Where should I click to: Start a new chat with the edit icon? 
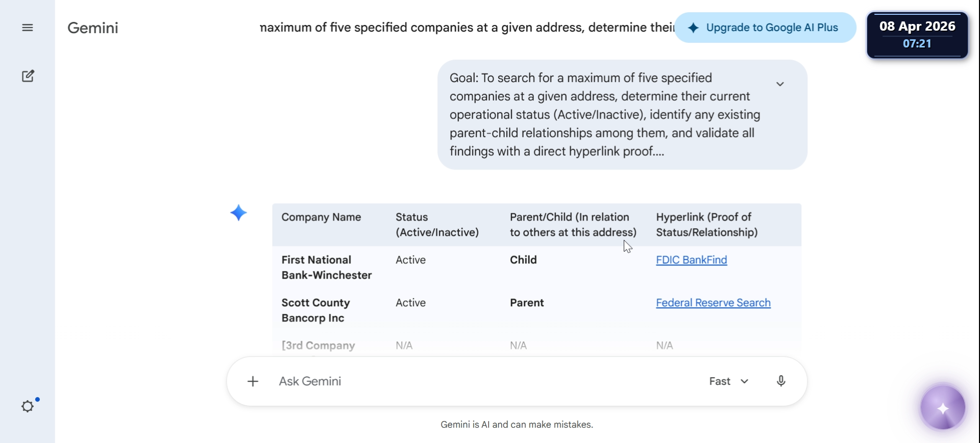(28, 76)
